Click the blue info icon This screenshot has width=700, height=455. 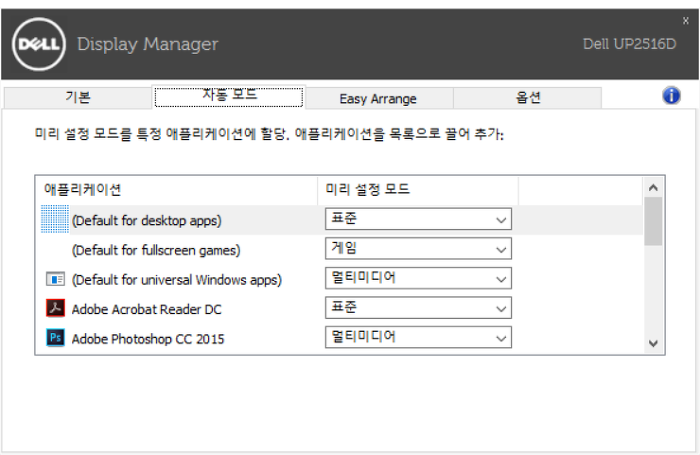(671, 96)
